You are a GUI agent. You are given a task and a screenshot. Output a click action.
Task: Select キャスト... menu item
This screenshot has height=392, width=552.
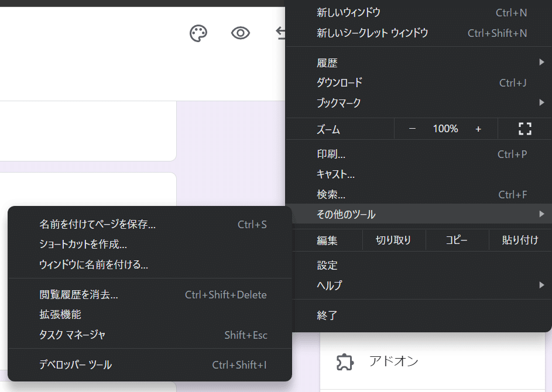click(x=418, y=174)
